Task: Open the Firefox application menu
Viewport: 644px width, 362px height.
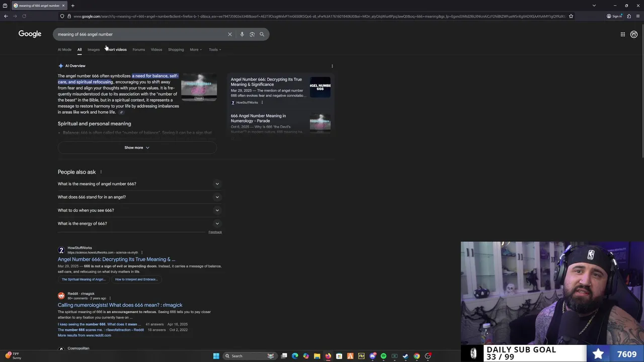Action: tap(638, 16)
